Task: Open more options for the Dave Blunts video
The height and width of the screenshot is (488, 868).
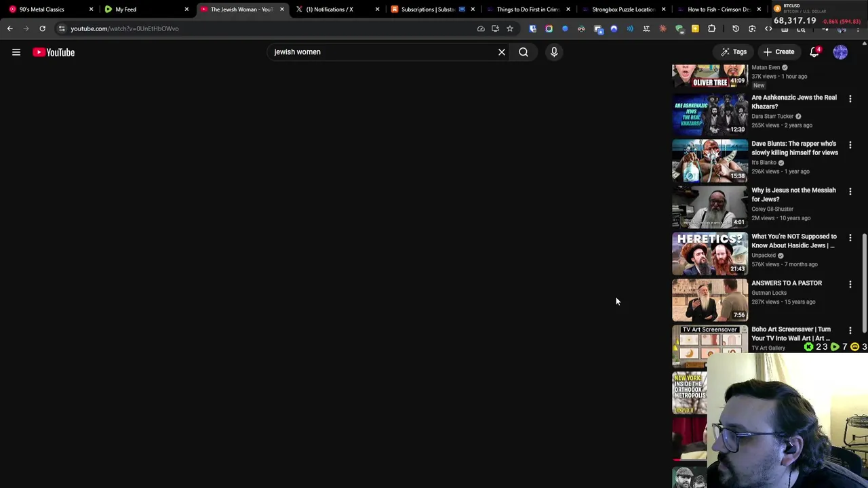Action: (850, 145)
